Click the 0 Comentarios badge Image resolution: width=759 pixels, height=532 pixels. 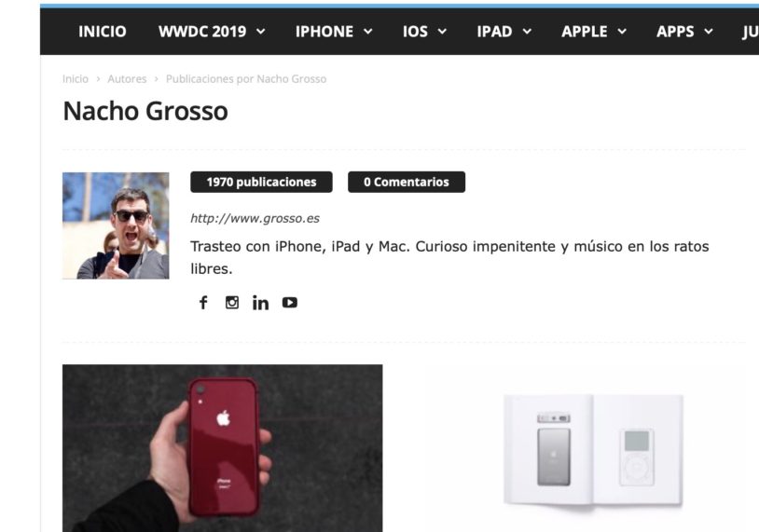tap(407, 182)
